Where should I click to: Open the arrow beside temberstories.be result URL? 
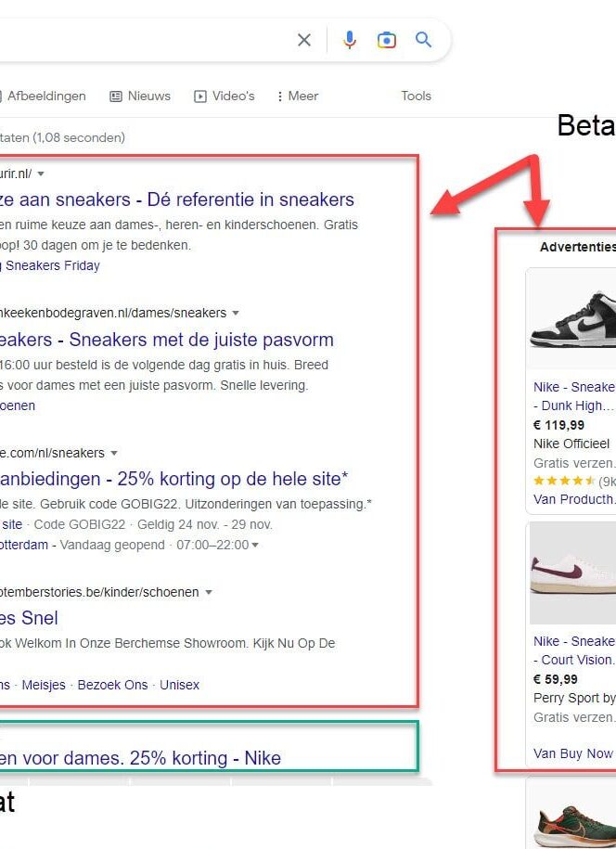click(x=208, y=592)
